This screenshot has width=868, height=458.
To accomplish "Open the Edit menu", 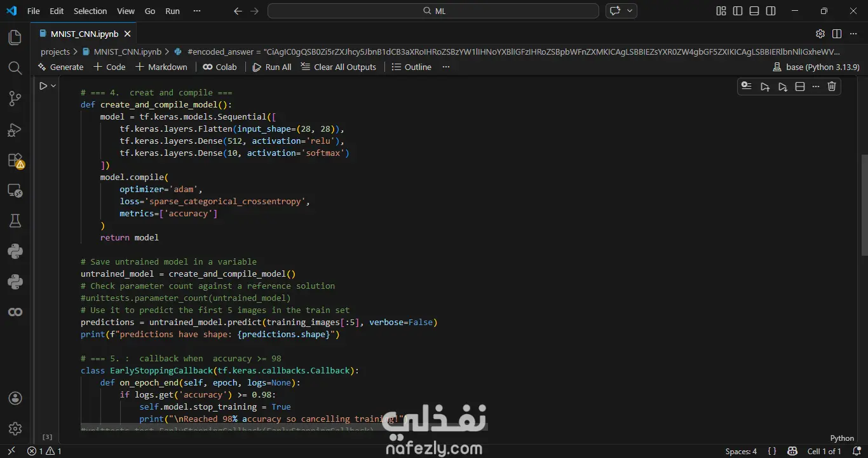I will tap(57, 11).
